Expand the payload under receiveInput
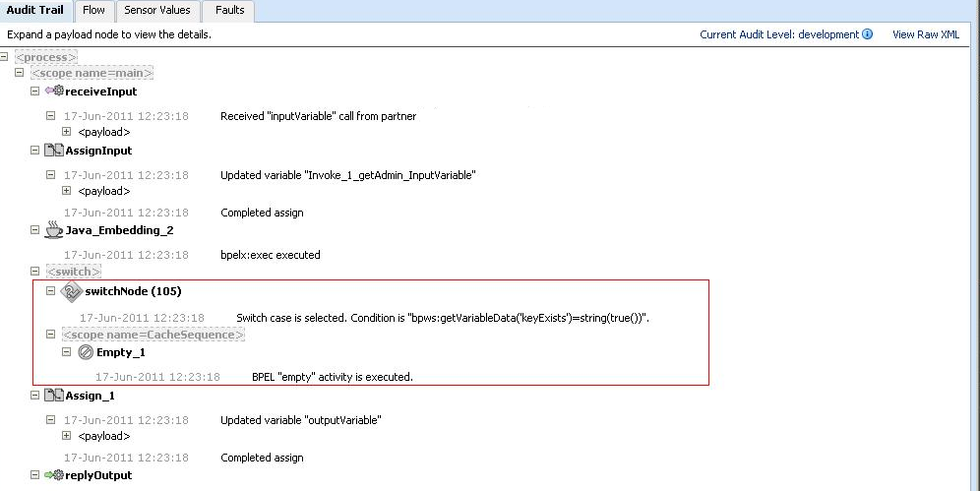The height and width of the screenshot is (491, 980). click(x=67, y=131)
